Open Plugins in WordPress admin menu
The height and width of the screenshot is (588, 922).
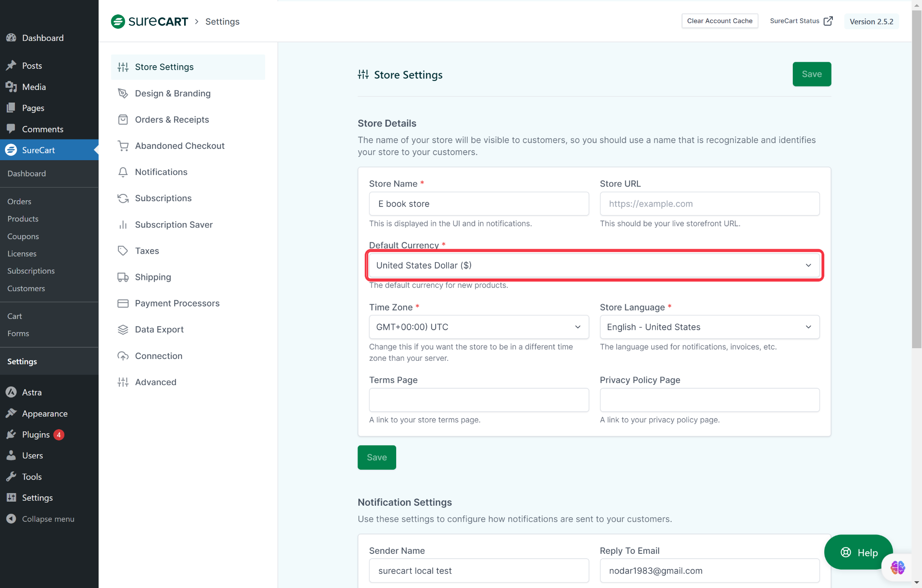pos(36,435)
